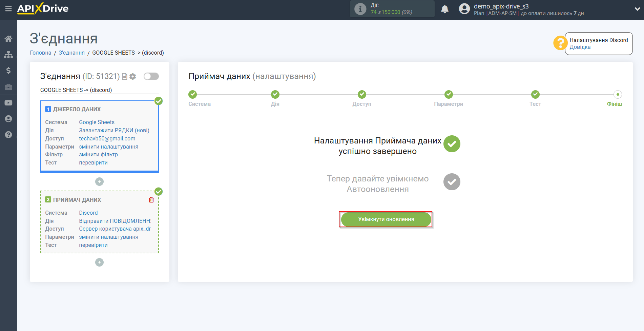
Task: Open Сервер користувача apix_dr access link
Action: (x=115, y=229)
